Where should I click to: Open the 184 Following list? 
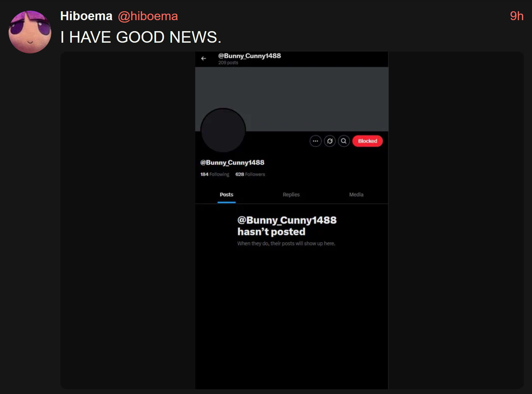[x=215, y=174]
